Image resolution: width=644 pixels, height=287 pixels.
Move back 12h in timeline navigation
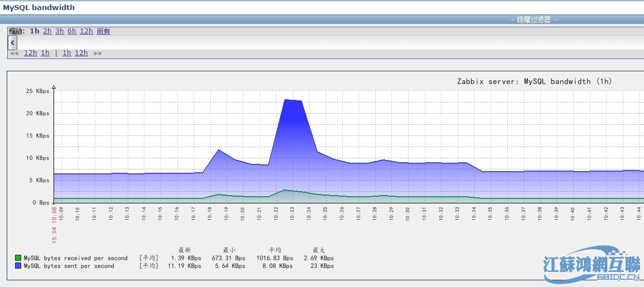tap(31, 53)
